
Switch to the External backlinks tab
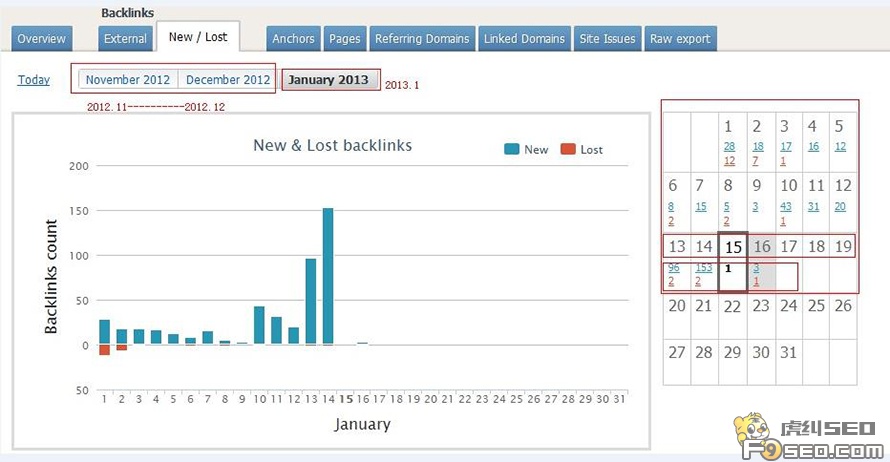pyautogui.click(x=125, y=39)
